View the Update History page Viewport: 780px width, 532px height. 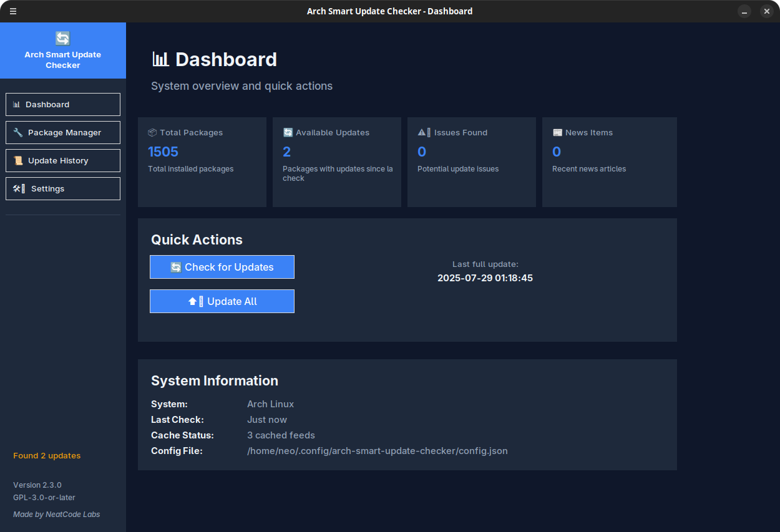[62, 161]
